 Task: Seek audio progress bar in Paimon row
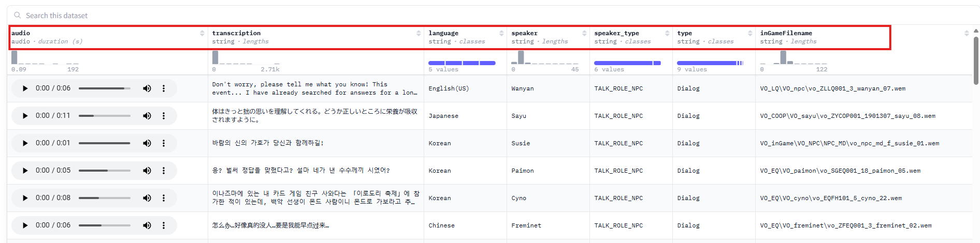(x=105, y=171)
